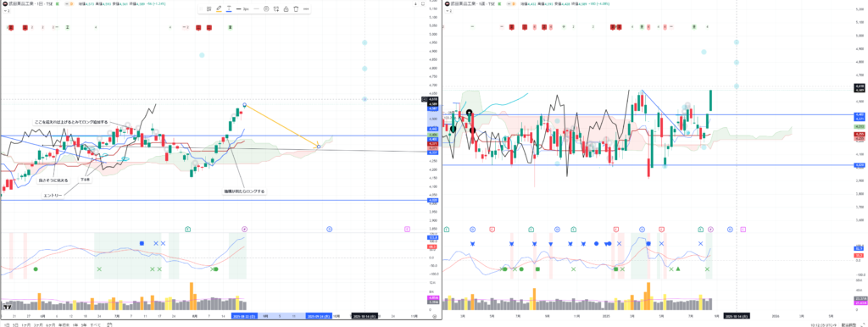Add an alert on the selected trend line

tap(275, 8)
